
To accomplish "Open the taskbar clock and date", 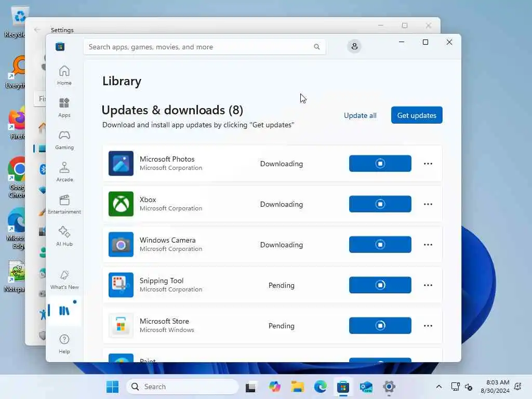I will 495,387.
